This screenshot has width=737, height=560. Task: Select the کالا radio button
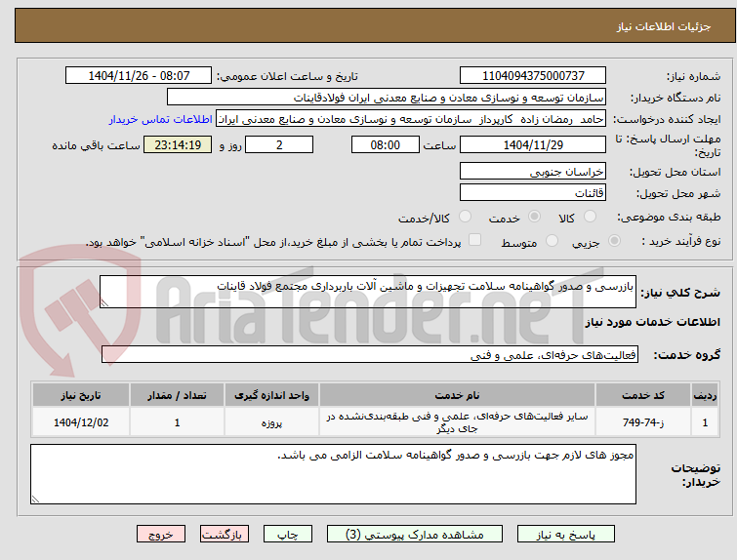(590, 217)
